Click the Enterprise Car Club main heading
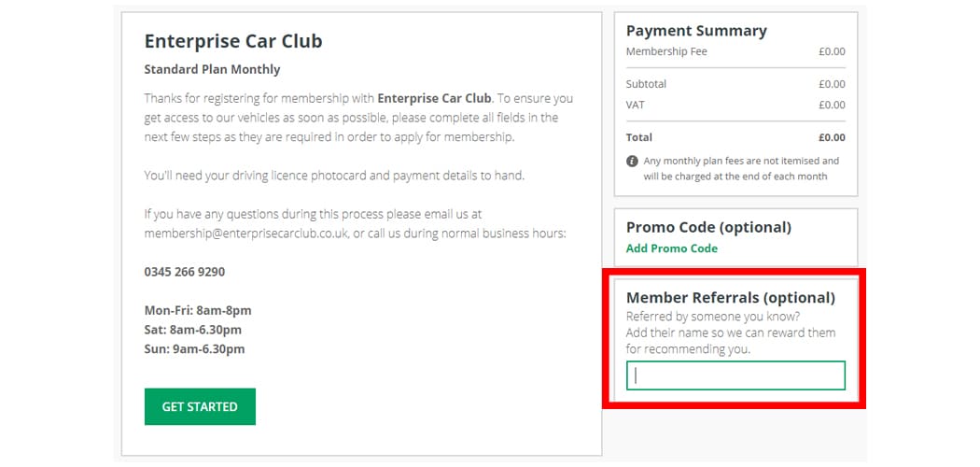980x467 pixels. click(233, 41)
